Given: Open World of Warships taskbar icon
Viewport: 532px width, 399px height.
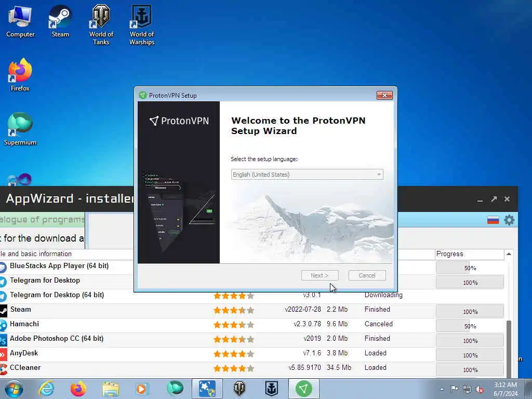Looking at the screenshot, I should (271, 389).
